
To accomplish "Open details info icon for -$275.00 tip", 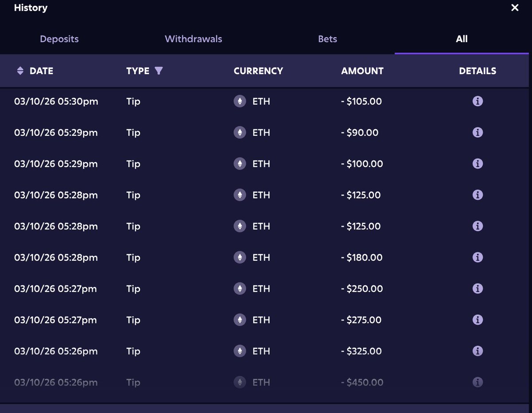I will click(477, 320).
